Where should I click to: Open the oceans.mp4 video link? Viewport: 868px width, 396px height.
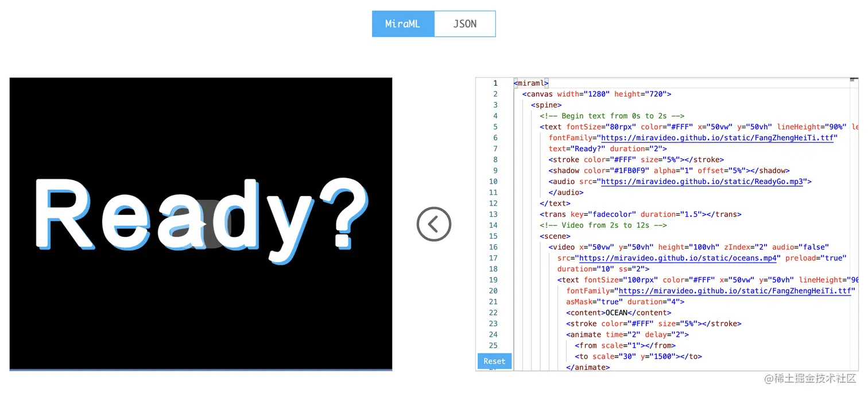coord(678,258)
